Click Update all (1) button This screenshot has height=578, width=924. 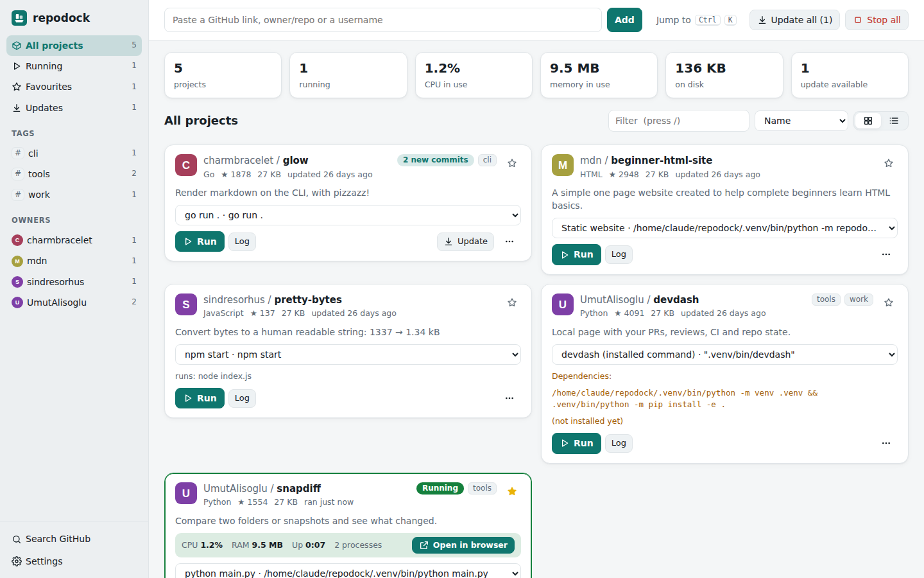point(794,20)
